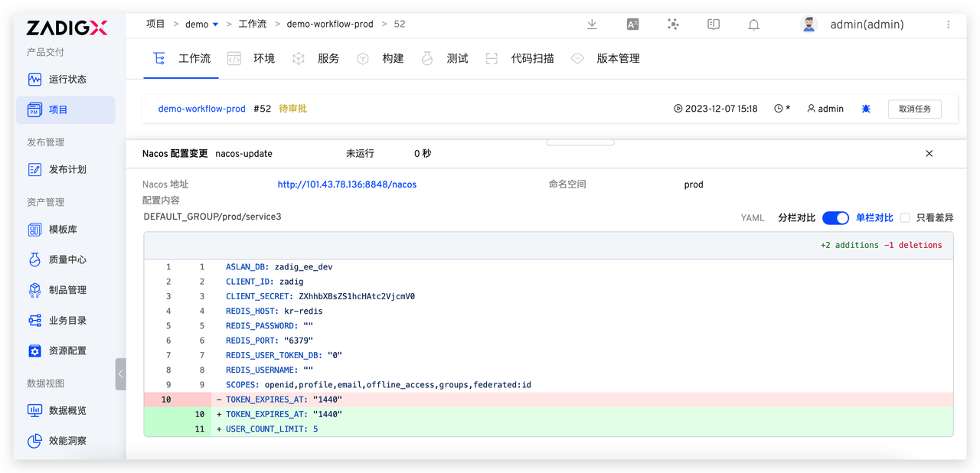Click the download icon in top bar
Image resolution: width=980 pixels, height=473 pixels.
592,24
